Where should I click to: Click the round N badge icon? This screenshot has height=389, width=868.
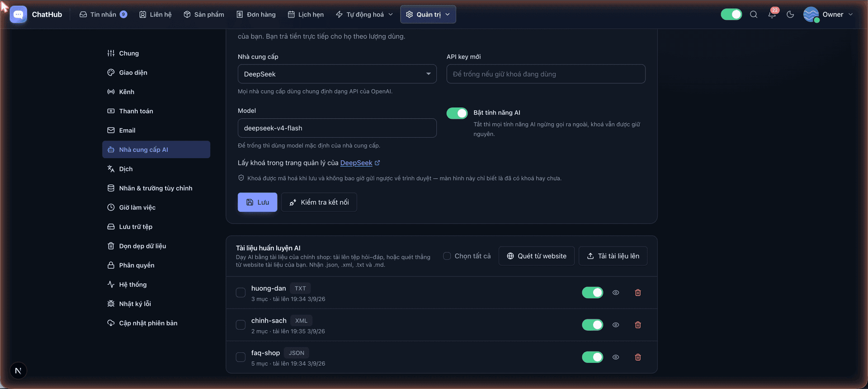pyautogui.click(x=18, y=371)
